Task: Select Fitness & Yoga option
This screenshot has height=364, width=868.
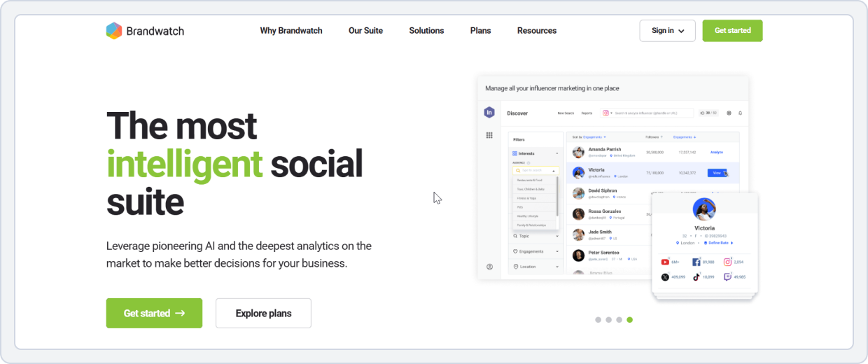Action: pos(535,198)
